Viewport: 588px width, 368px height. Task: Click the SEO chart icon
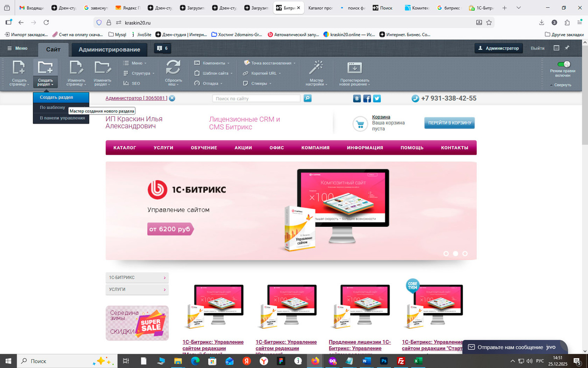[126, 83]
